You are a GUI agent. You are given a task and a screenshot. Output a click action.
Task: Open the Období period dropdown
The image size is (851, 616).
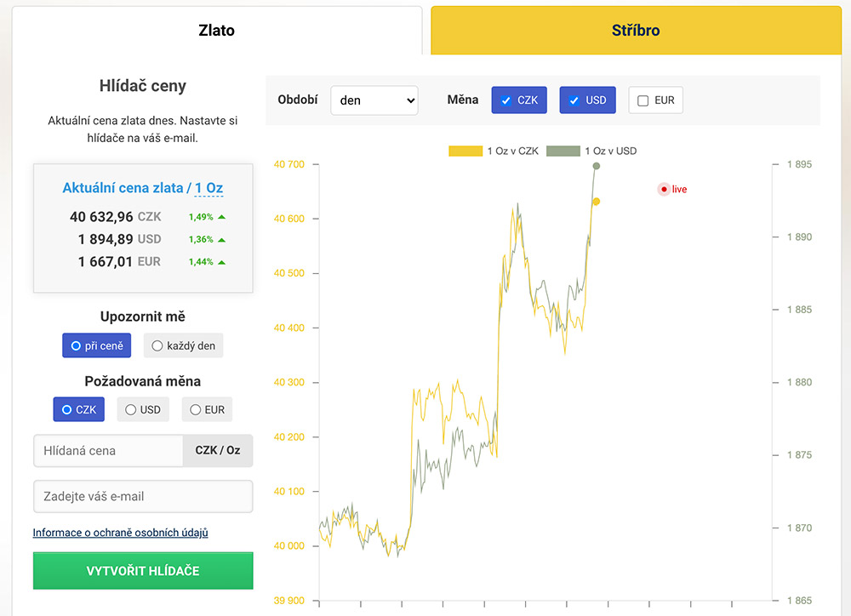point(374,100)
